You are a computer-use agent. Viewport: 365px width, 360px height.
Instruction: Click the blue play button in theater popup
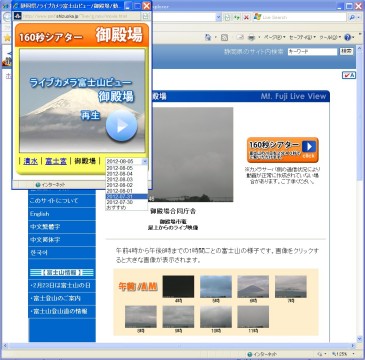pos(121,126)
